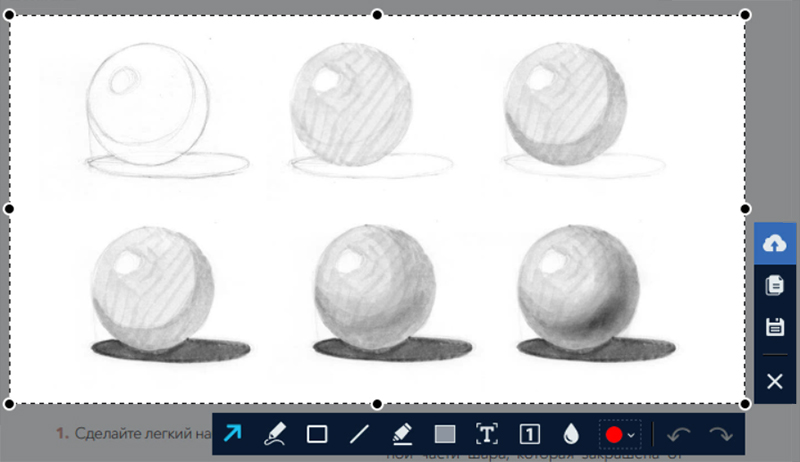Viewport: 800px width, 462px height.
Task: Select the freehand Pen tool
Action: tap(275, 434)
